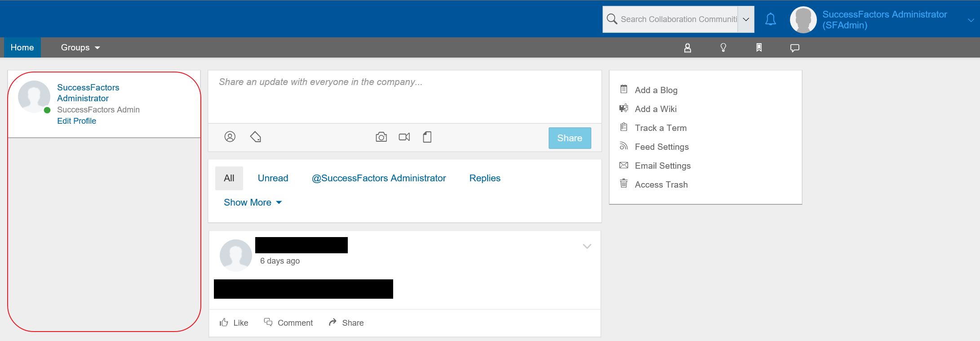Open the user account menu chevron
980x341 pixels.
point(971,20)
